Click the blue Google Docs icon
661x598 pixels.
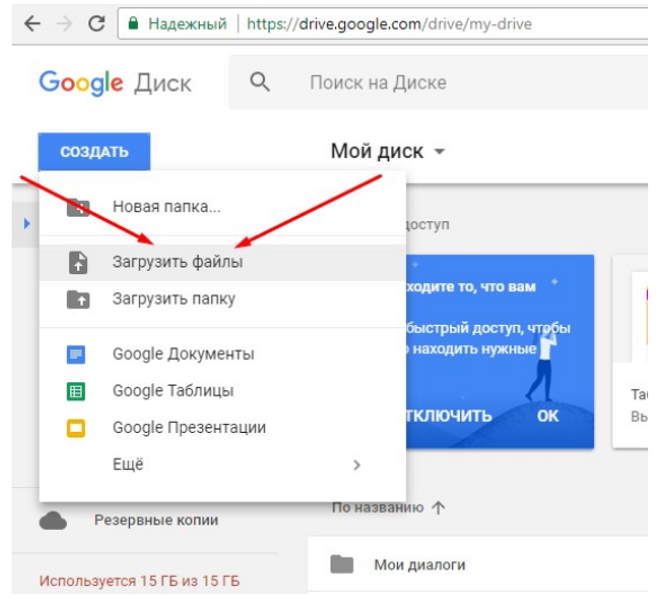click(x=76, y=354)
